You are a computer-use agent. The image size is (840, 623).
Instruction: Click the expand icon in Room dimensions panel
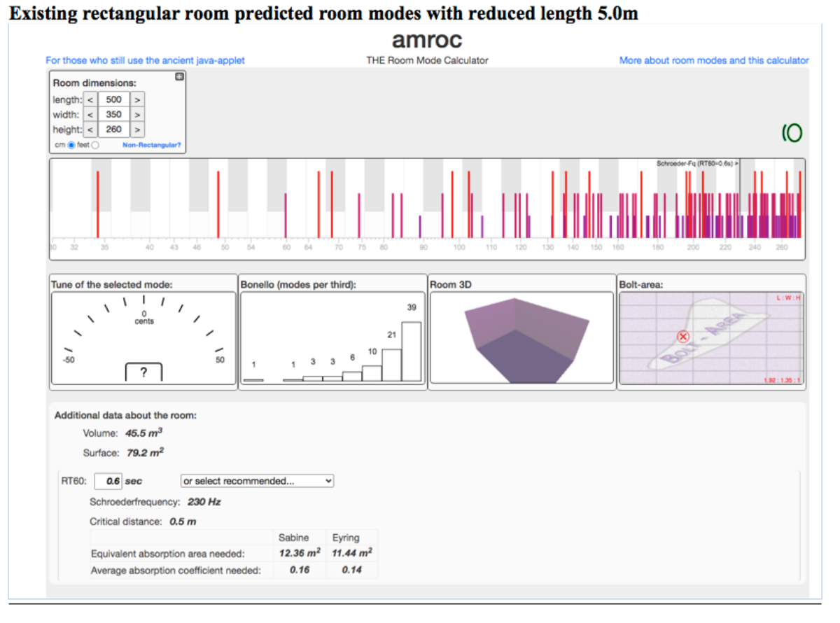coord(179,77)
